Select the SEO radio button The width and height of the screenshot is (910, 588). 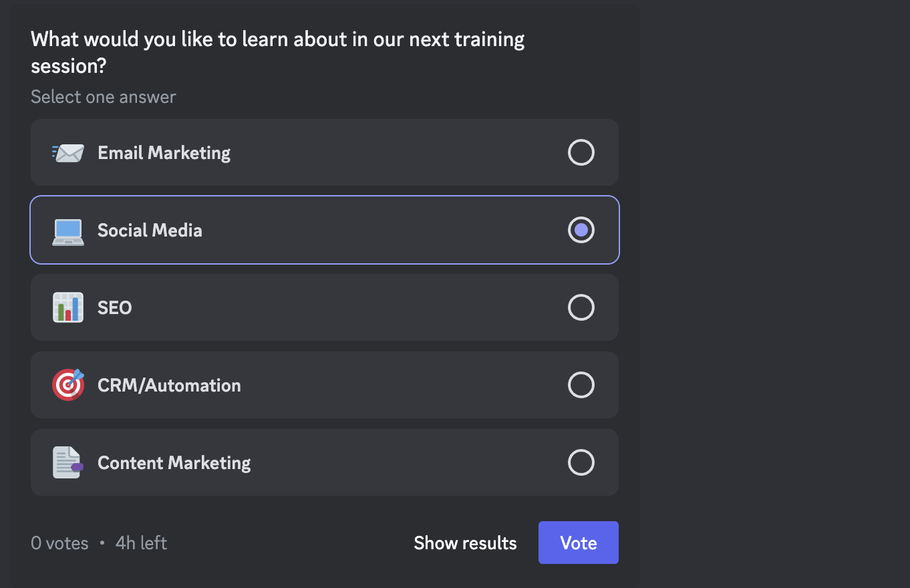581,307
